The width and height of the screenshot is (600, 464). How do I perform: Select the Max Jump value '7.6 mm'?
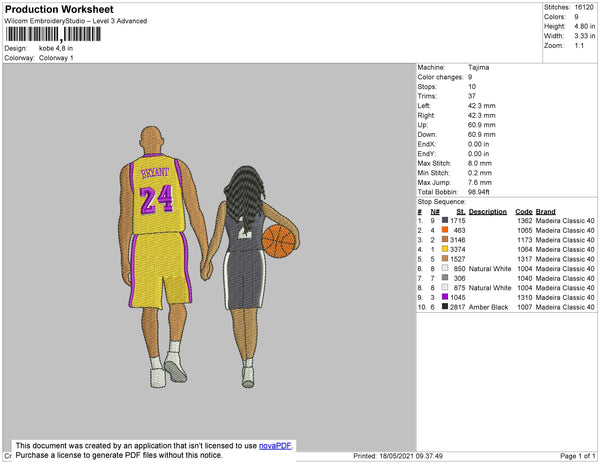coord(480,182)
